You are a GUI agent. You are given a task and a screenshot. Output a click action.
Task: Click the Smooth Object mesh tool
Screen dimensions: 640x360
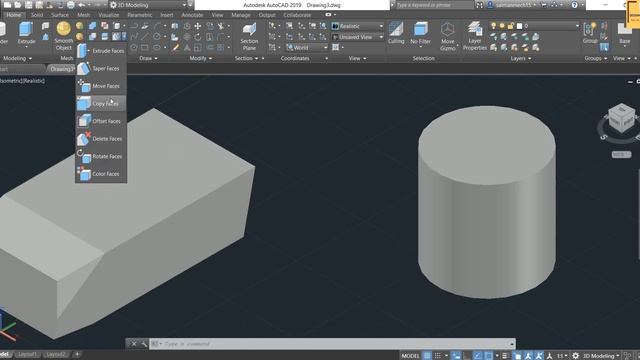coord(64,36)
